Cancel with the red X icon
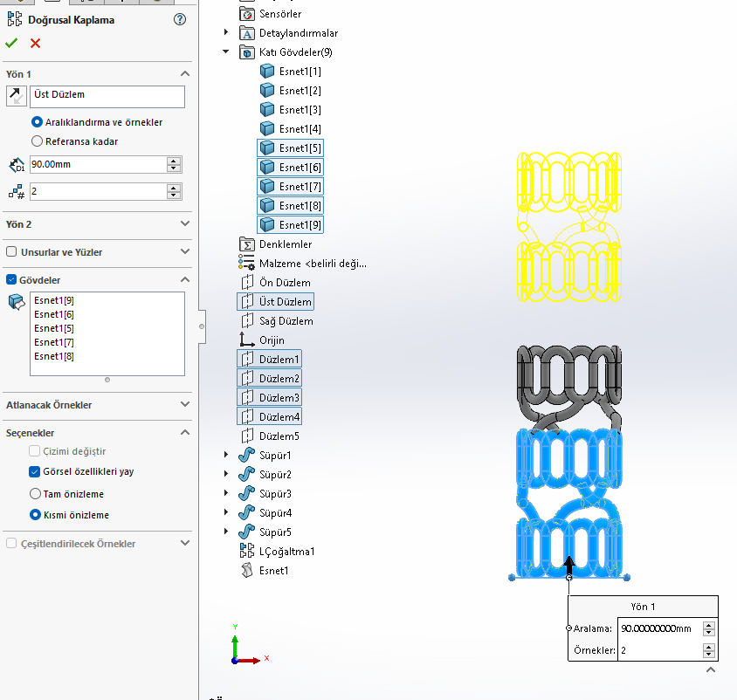737x700 pixels. coord(35,43)
